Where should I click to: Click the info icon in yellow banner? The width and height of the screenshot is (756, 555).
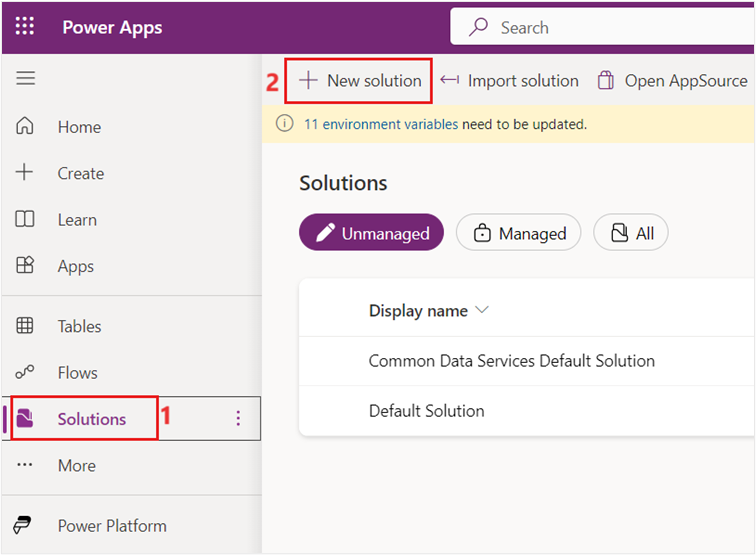pyautogui.click(x=285, y=125)
